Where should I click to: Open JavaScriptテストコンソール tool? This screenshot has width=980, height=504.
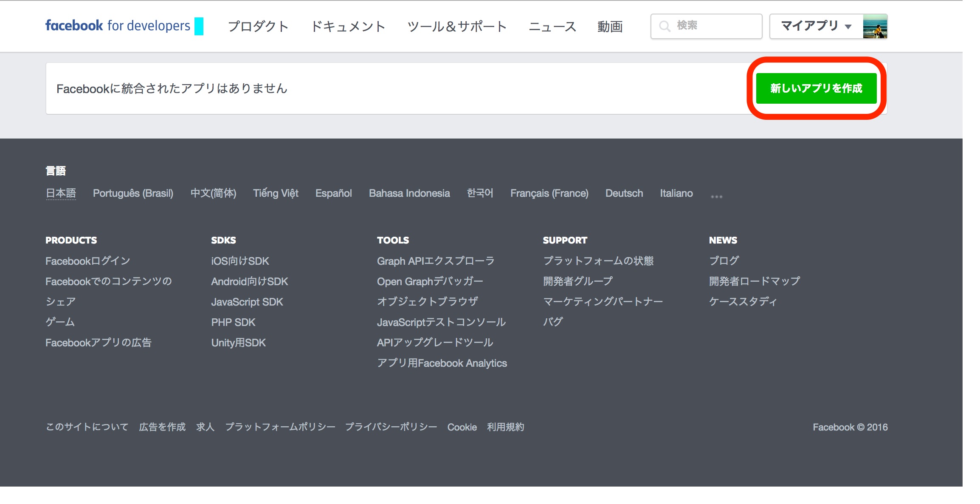click(x=441, y=322)
